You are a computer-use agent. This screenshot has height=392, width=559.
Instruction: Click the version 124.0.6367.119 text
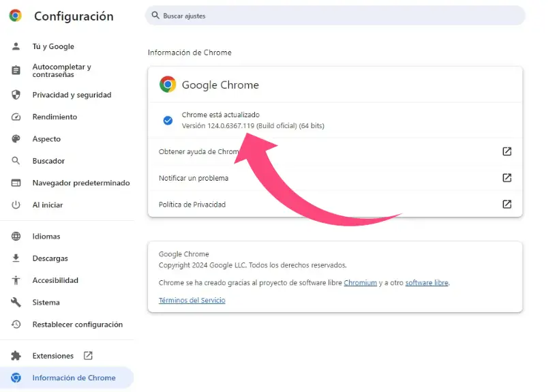pyautogui.click(x=253, y=126)
